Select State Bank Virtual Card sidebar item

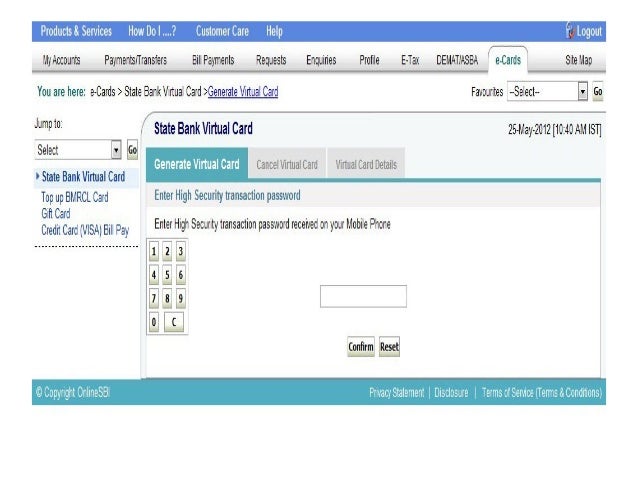83,177
